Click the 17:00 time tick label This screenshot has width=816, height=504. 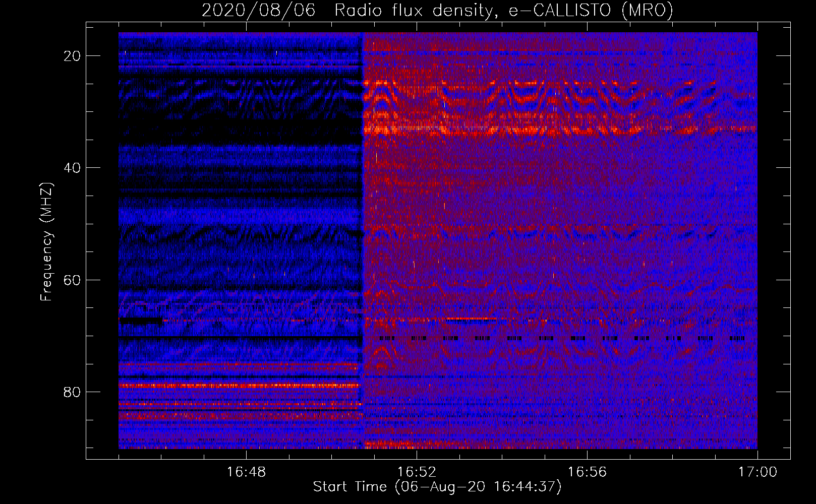[757, 472]
